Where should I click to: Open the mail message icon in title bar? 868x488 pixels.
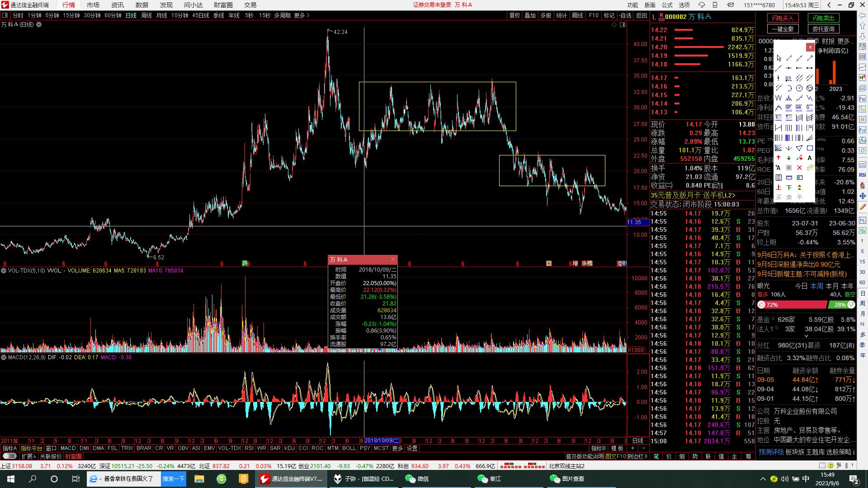click(731, 5)
